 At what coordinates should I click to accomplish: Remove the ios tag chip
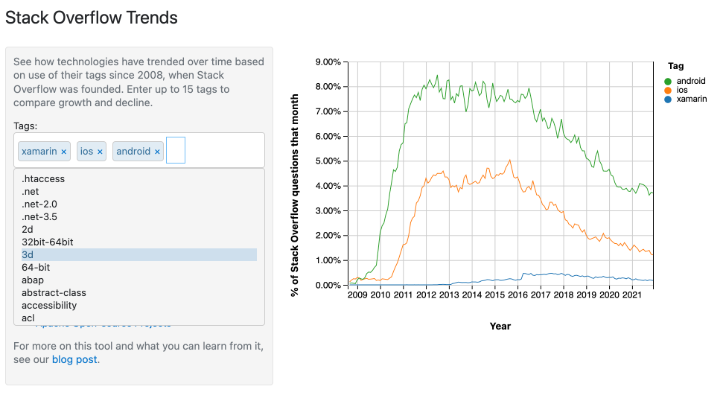pyautogui.click(x=100, y=152)
